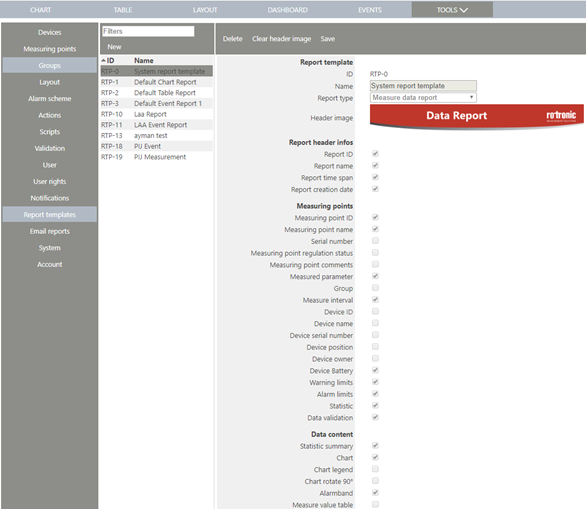Select Default Chart Report row
Viewport: 586px width, 509px height.
[157, 82]
